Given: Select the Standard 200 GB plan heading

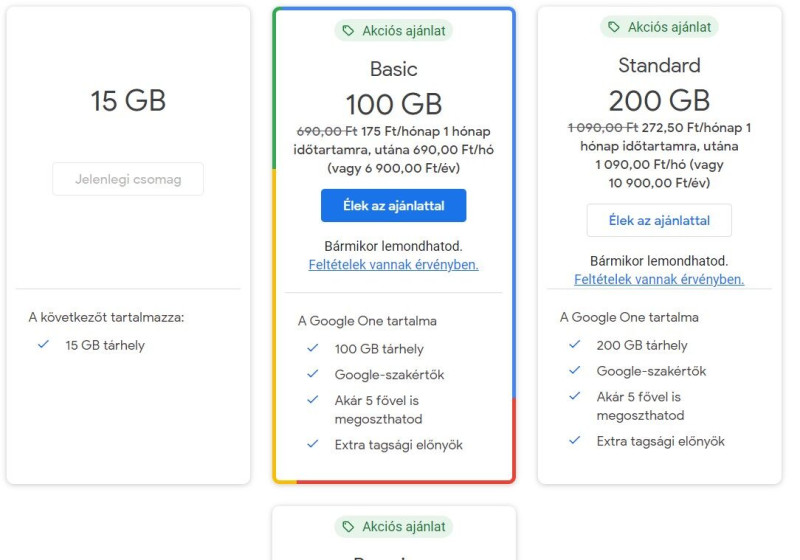Looking at the screenshot, I should click(x=659, y=100).
